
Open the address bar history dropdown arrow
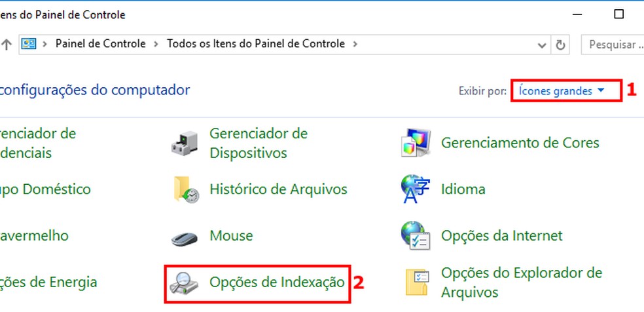542,45
